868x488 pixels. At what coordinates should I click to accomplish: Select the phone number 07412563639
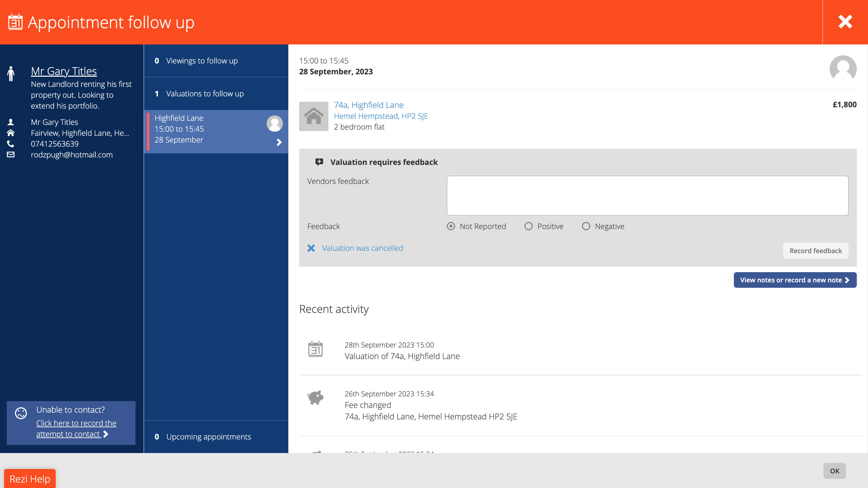[55, 144]
